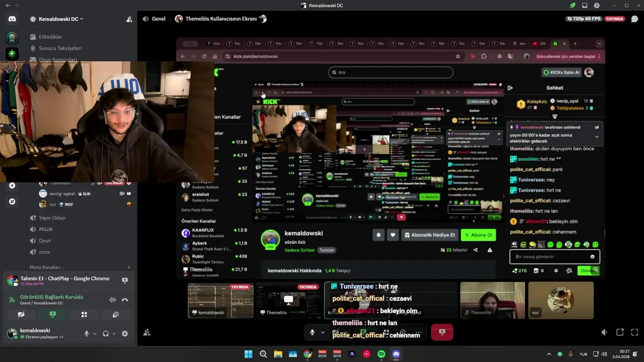Pop out the stream into a window
The width and height of the screenshot is (644, 362).
click(x=620, y=332)
